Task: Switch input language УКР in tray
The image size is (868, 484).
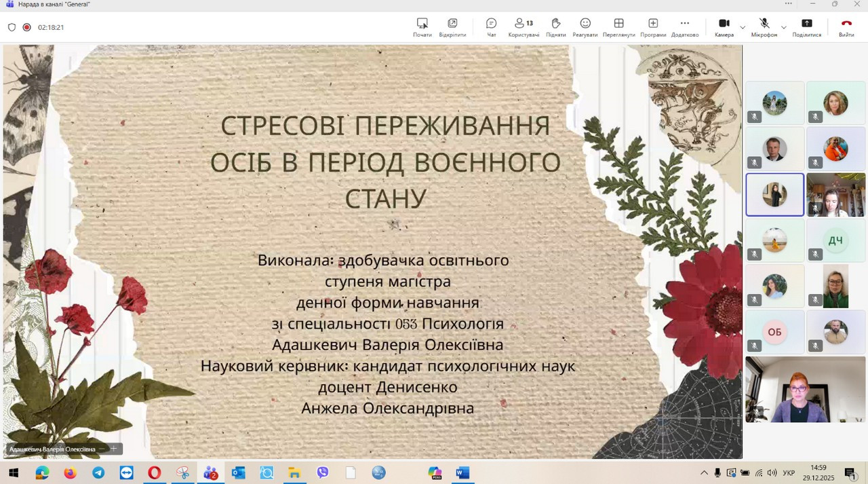Action: 789,472
